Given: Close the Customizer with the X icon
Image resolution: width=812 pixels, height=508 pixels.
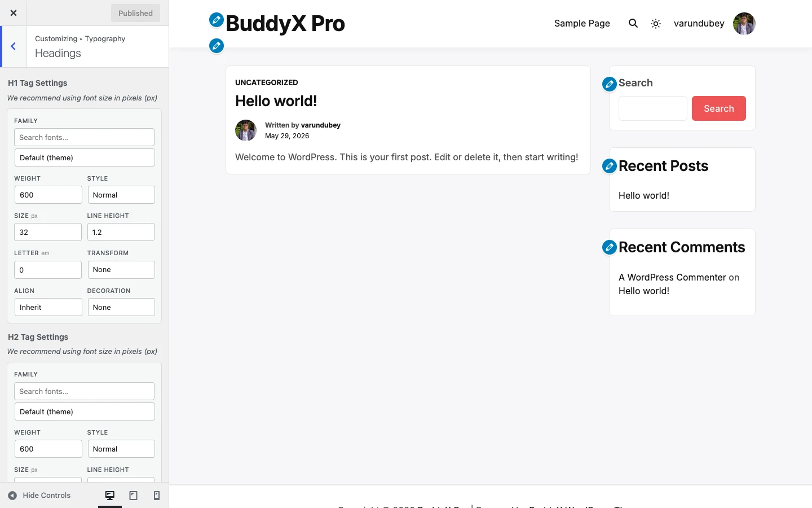Looking at the screenshot, I should point(14,13).
